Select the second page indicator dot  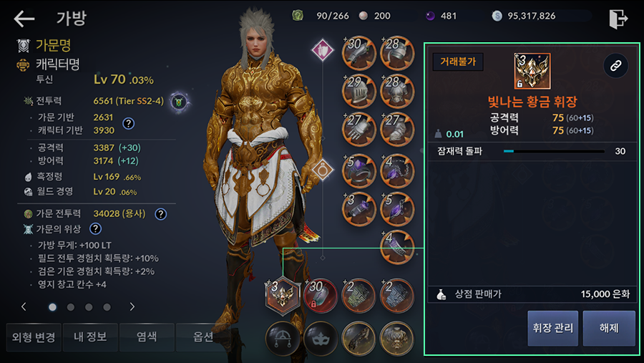71,307
